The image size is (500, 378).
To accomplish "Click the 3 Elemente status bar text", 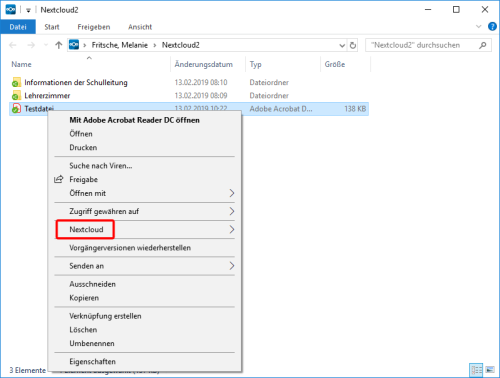I will pyautogui.click(x=28, y=370).
